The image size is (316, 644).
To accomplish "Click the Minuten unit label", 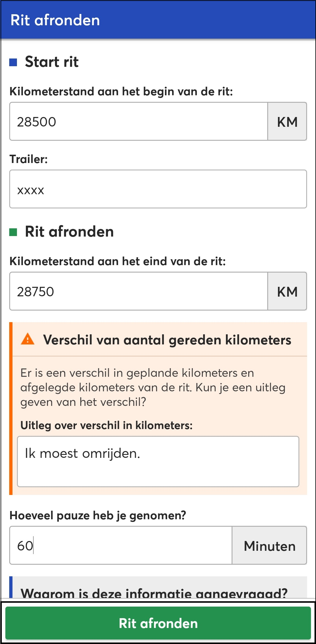I will tap(269, 545).
